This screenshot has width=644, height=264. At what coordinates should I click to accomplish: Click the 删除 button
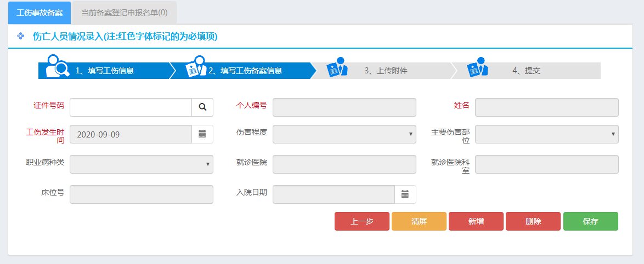pos(533,221)
